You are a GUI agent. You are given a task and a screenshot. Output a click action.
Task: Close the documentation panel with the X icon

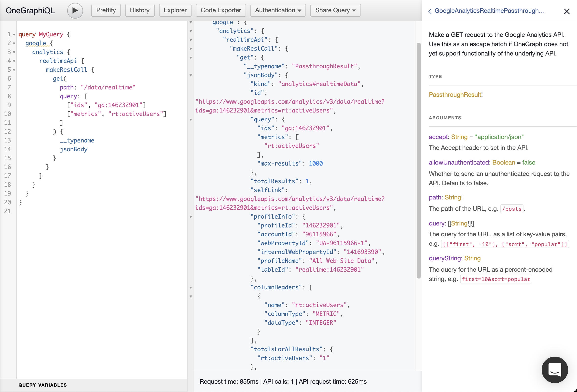click(567, 12)
